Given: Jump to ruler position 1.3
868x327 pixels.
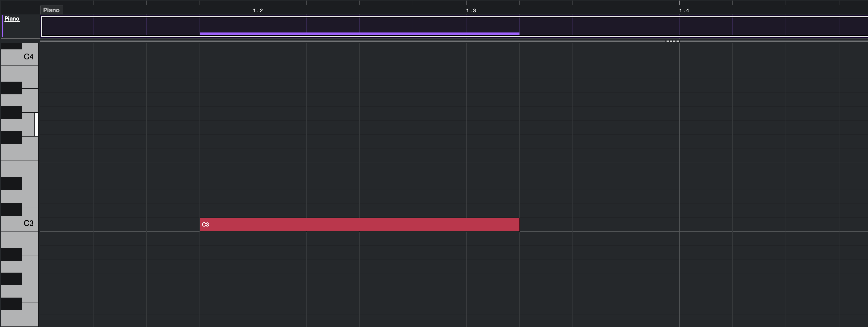Looking at the screenshot, I should click(x=471, y=11).
